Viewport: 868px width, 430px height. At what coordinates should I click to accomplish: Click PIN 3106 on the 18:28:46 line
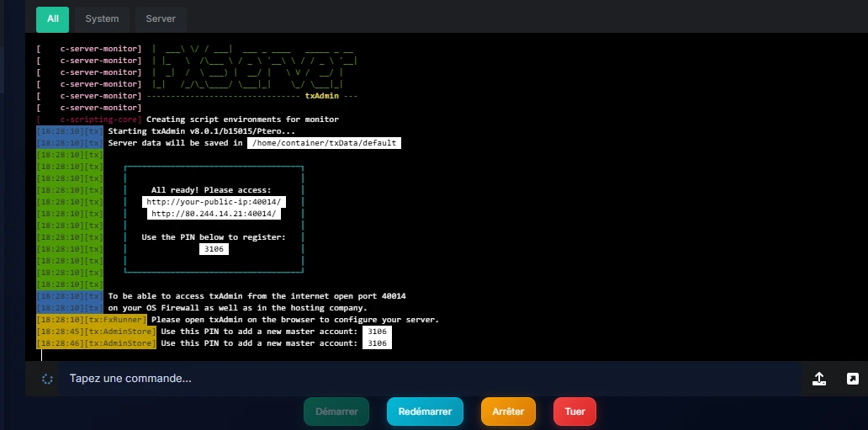377,343
